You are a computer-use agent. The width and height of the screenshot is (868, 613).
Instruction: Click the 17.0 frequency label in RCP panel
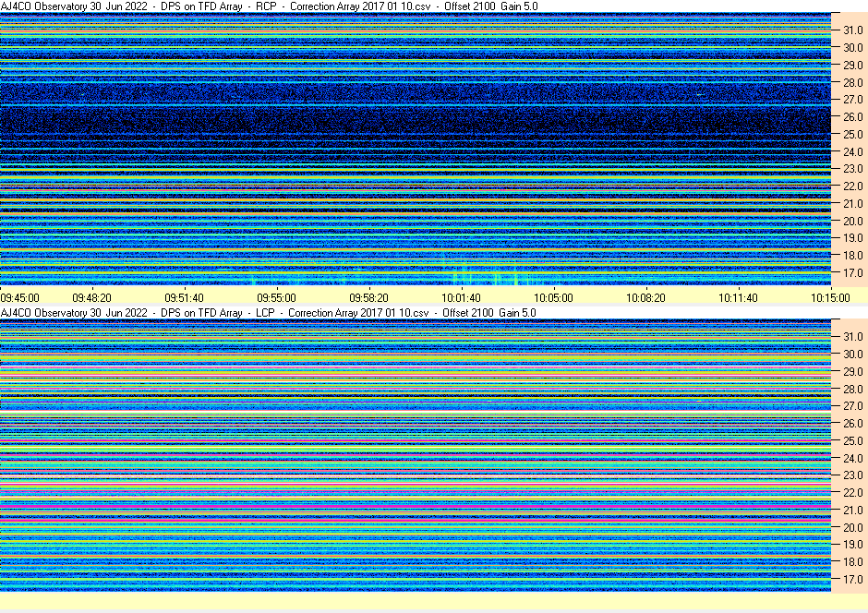851,274
